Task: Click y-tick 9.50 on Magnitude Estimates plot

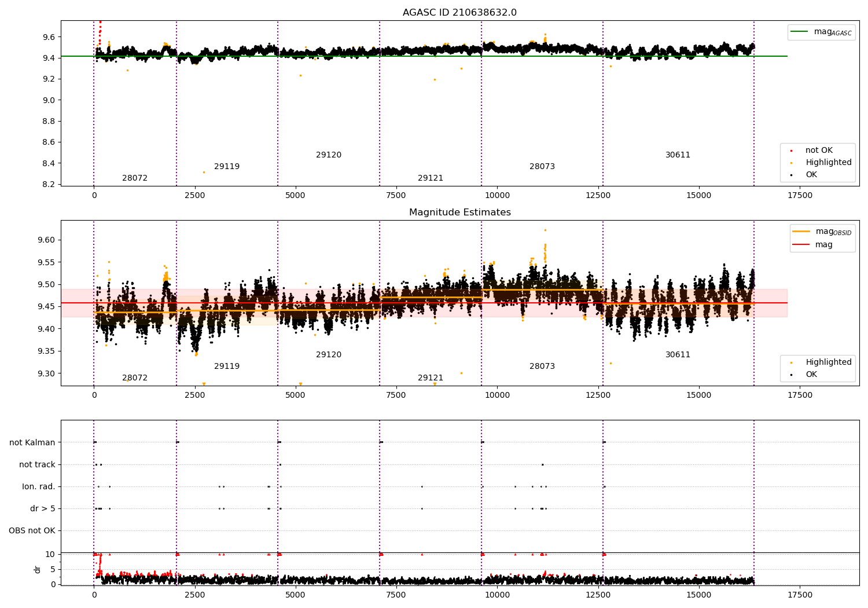Action: click(x=46, y=284)
